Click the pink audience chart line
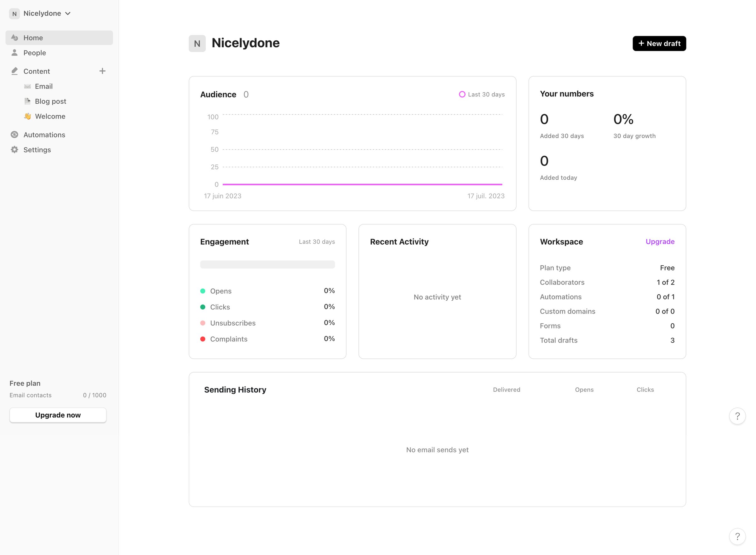 (x=362, y=184)
